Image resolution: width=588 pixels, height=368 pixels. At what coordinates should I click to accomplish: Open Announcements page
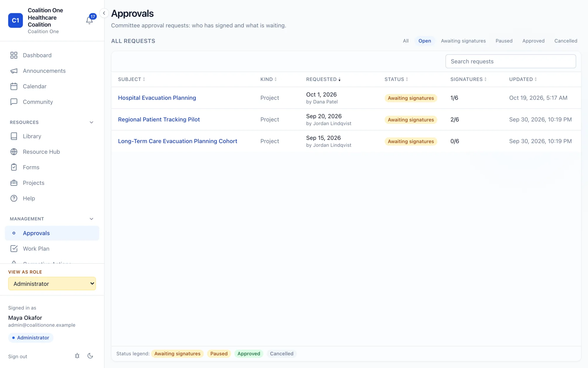tap(44, 71)
